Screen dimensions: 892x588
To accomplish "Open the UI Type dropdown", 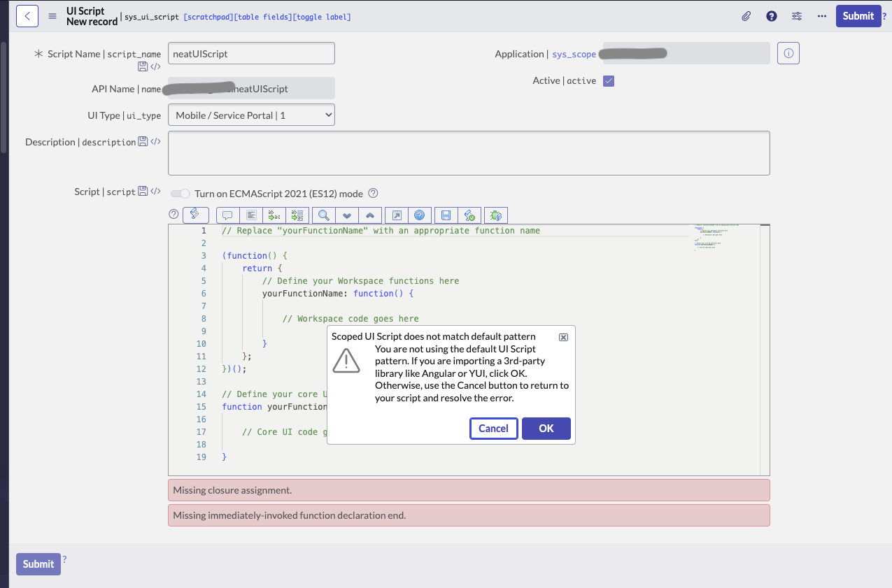I will click(x=251, y=114).
